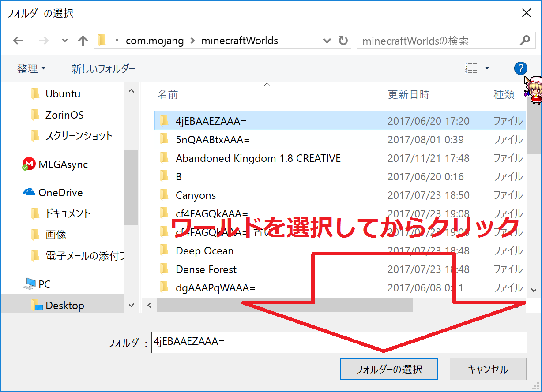
Task: Click the date 2017/08/01 0:39
Action: point(425,140)
